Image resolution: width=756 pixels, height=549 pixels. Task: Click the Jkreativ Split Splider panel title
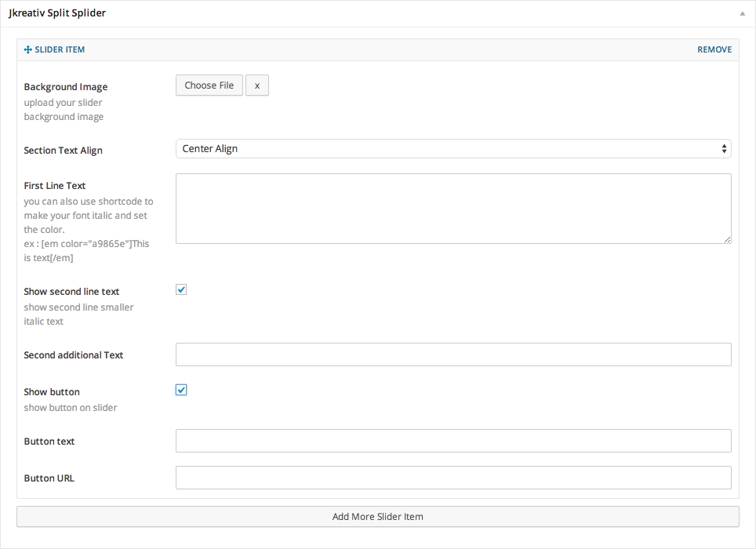coord(57,13)
